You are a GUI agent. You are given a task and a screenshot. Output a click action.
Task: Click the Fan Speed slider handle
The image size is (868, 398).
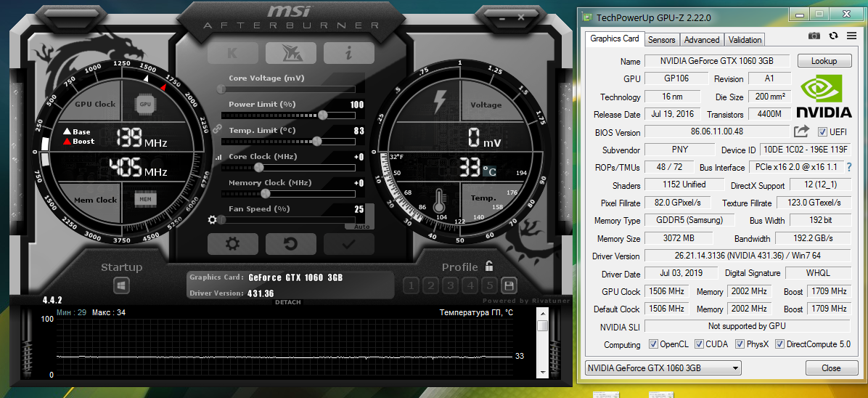pyautogui.click(x=221, y=219)
